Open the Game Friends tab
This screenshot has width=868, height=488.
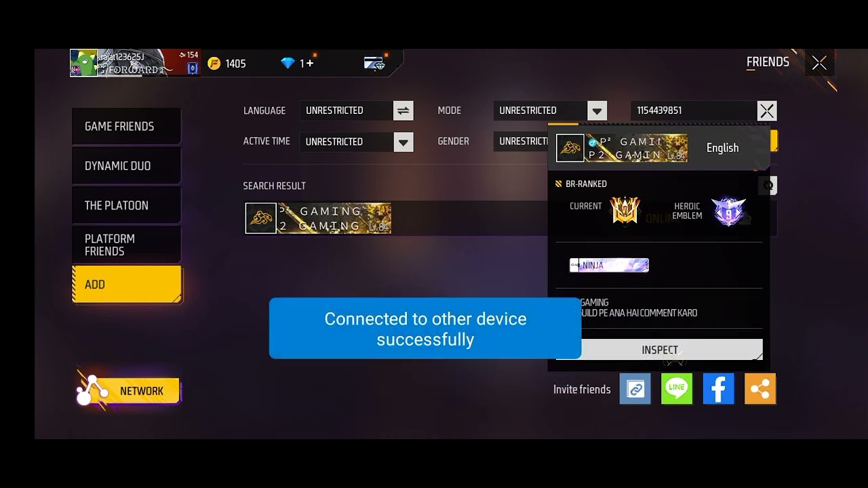(x=126, y=126)
